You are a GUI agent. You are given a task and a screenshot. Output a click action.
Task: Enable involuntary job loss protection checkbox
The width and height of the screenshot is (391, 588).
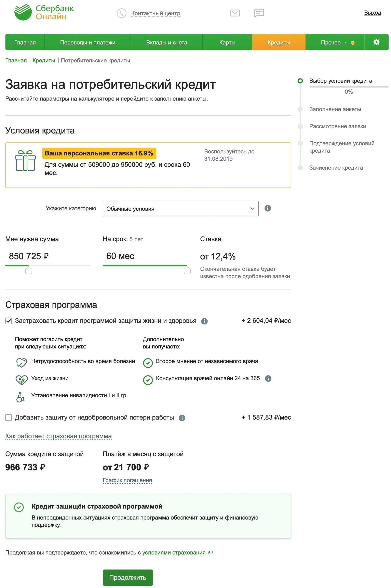9,418
